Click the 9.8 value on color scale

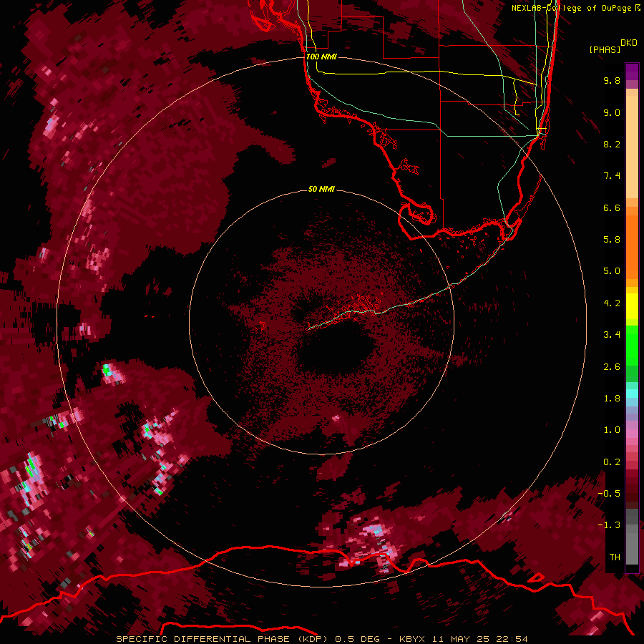pyautogui.click(x=612, y=80)
